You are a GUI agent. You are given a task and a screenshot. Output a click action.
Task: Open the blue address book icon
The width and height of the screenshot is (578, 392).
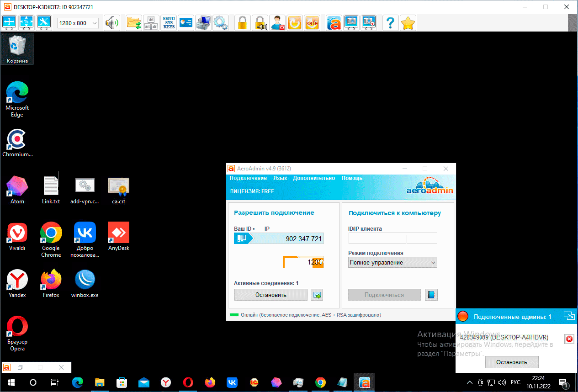[431, 295]
